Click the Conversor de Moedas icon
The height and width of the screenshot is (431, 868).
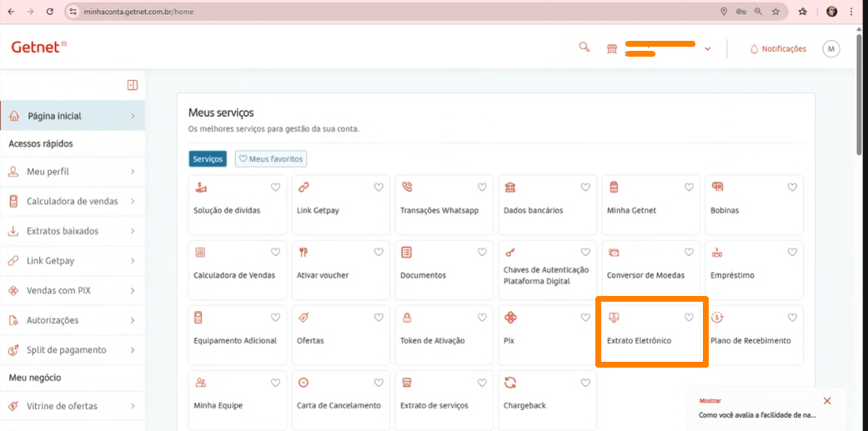(614, 253)
